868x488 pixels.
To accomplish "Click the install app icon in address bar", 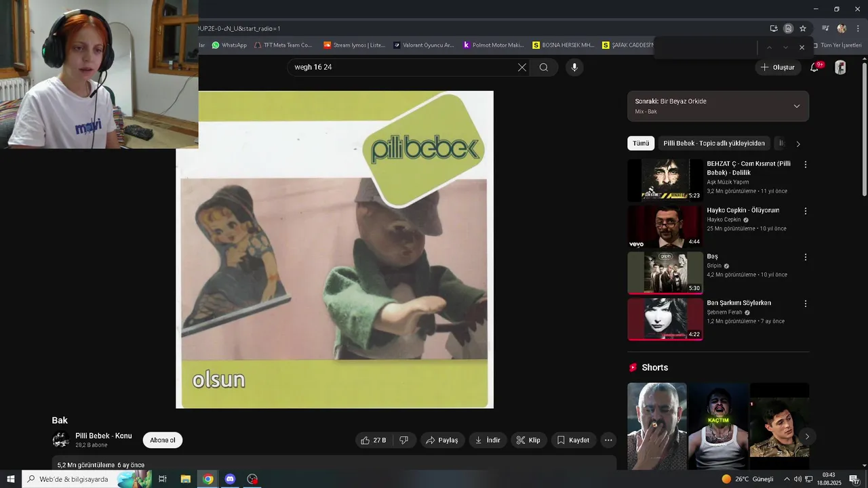I will point(774,28).
